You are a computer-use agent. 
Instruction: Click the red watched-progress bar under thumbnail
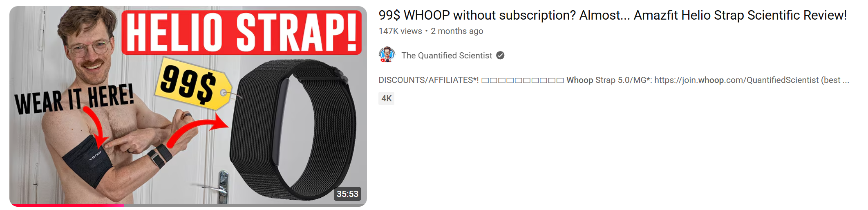[67, 205]
